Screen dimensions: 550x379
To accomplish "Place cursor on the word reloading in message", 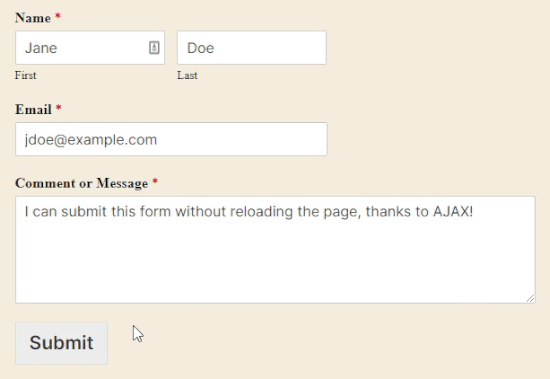I will [261, 212].
